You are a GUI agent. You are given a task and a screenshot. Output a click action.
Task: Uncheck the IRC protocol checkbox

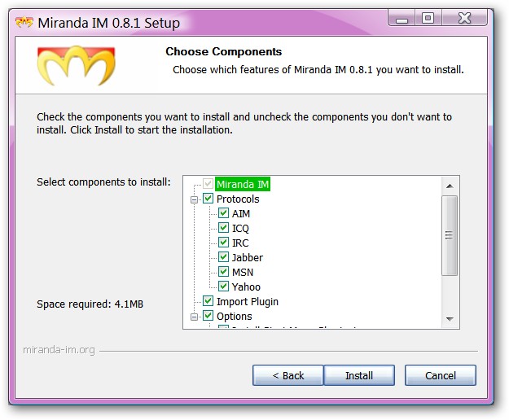point(223,243)
